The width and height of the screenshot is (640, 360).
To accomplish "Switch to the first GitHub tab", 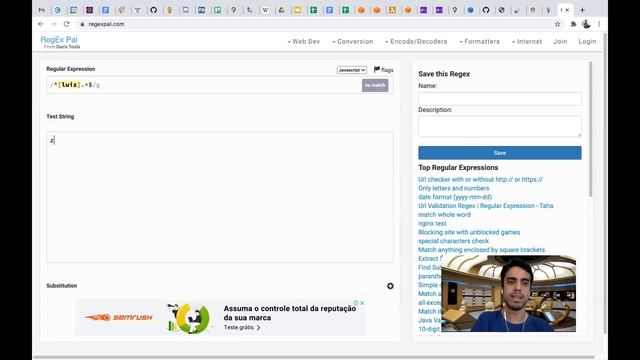I will [153, 10].
